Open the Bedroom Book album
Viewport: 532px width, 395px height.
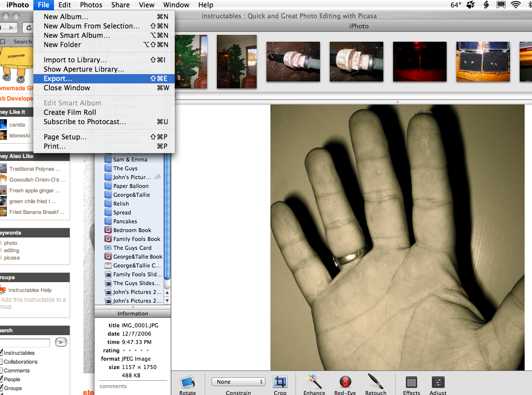(133, 230)
